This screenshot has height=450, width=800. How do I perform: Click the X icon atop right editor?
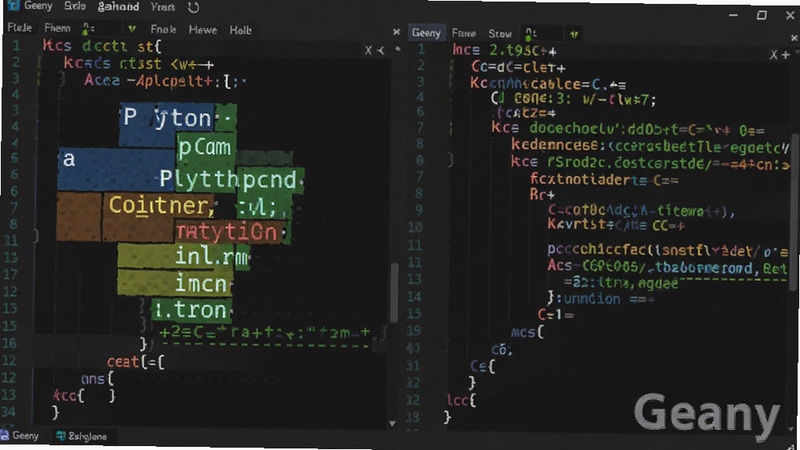[773, 55]
